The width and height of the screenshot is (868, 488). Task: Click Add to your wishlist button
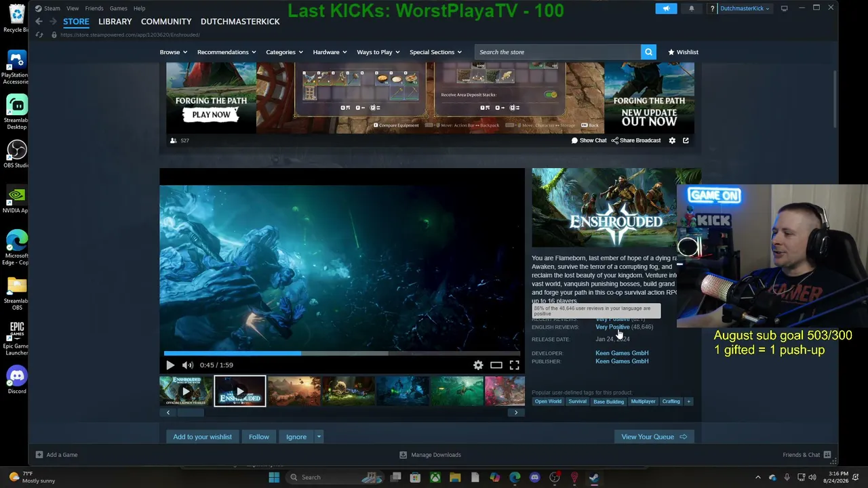pos(202,437)
